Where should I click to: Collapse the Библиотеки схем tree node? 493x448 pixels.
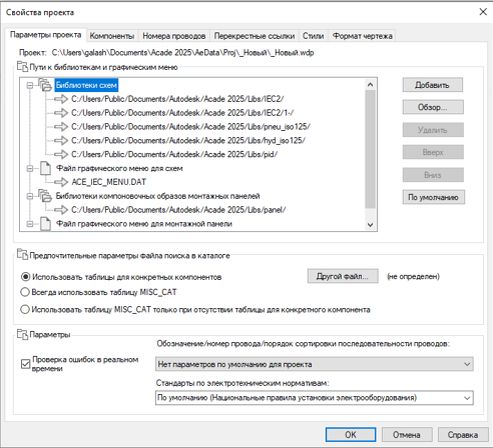click(x=30, y=85)
